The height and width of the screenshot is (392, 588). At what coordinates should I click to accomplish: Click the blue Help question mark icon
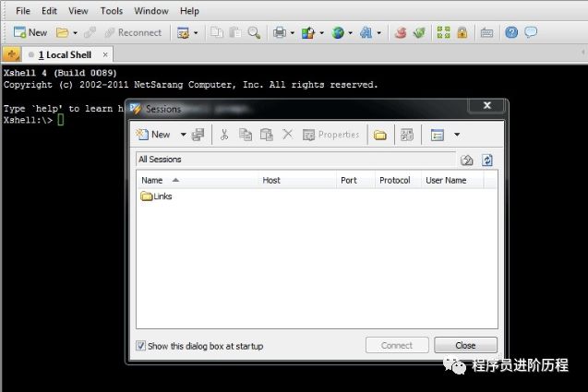(x=511, y=32)
